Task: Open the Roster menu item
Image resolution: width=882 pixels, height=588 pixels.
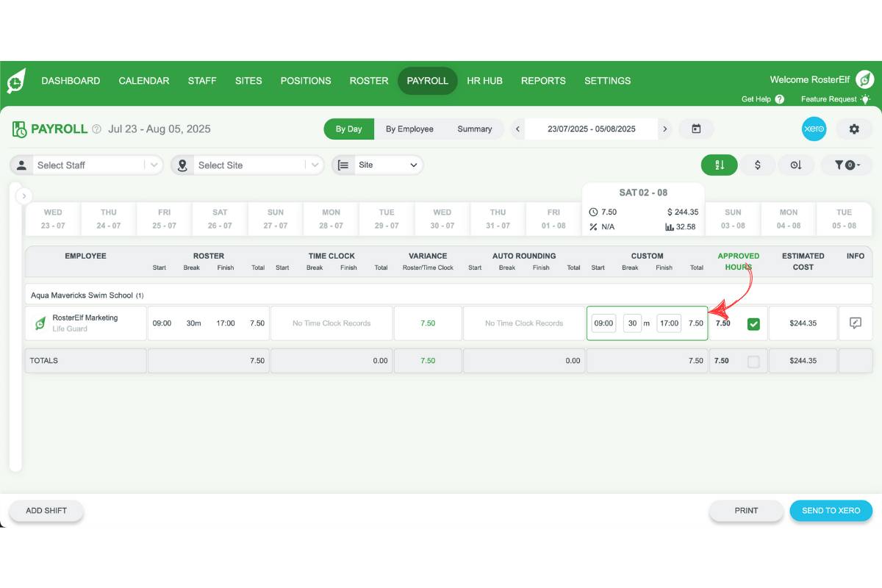Action: pyautogui.click(x=369, y=81)
